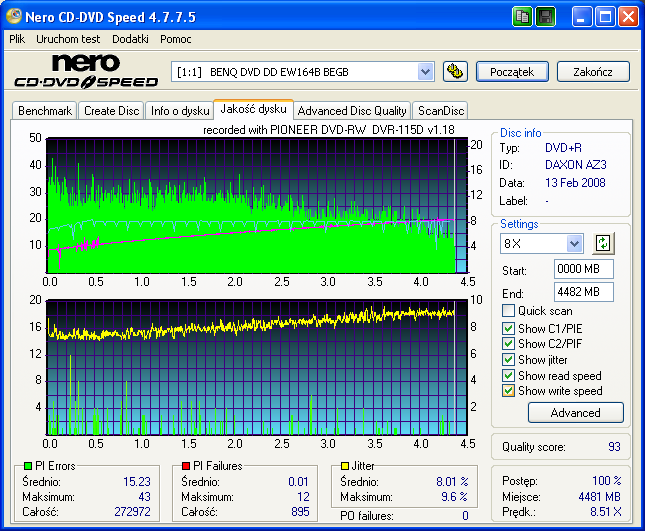Click the End 4482 MB field

click(x=584, y=292)
